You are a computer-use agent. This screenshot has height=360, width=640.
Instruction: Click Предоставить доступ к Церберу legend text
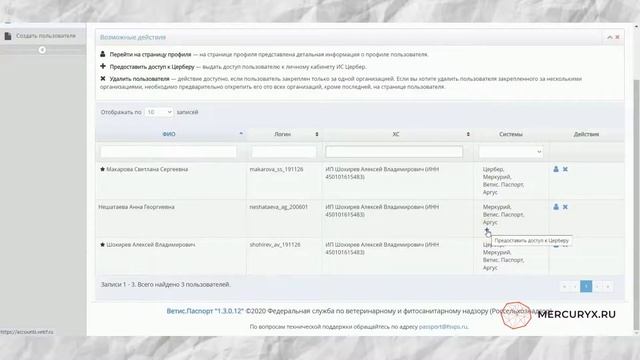coord(152,67)
